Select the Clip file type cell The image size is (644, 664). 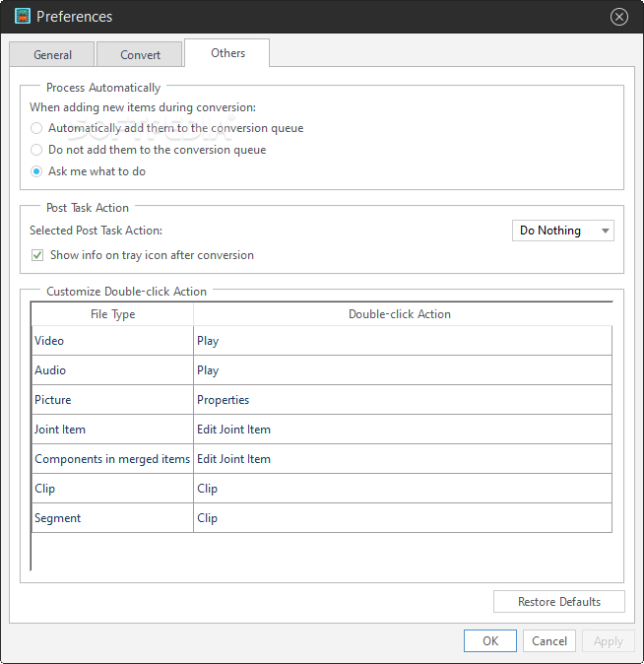112,489
